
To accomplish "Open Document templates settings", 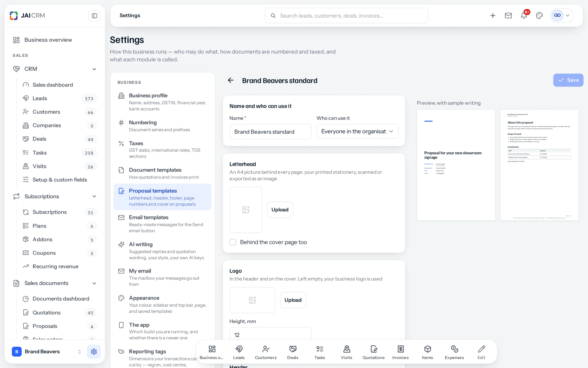I will [x=162, y=173].
